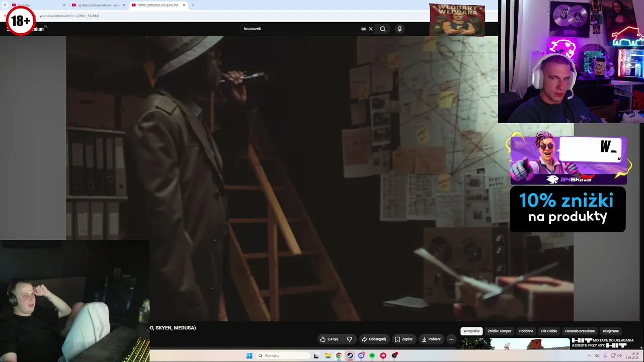Open Discord from the taskbar
644x362 pixels.
pyautogui.click(x=361, y=356)
